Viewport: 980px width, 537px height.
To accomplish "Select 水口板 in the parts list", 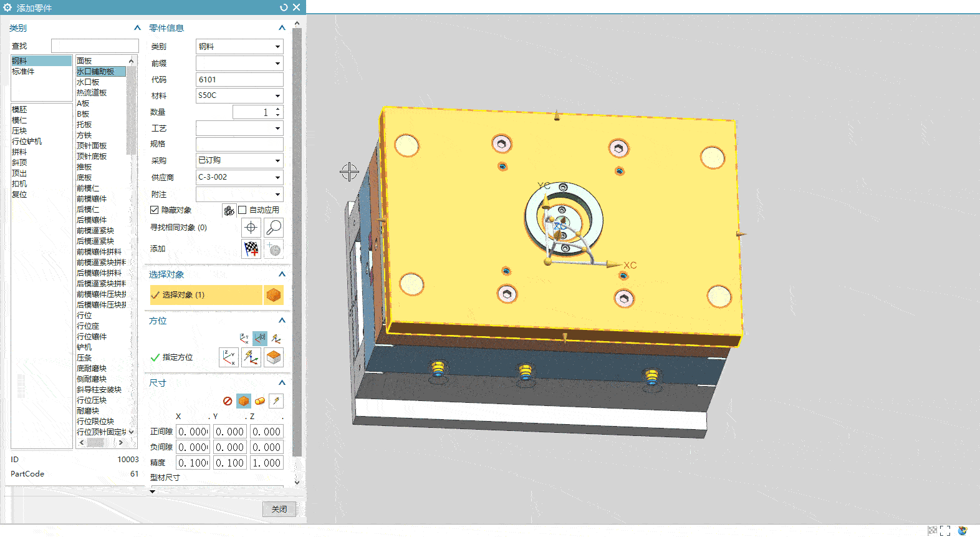I will [x=88, y=82].
